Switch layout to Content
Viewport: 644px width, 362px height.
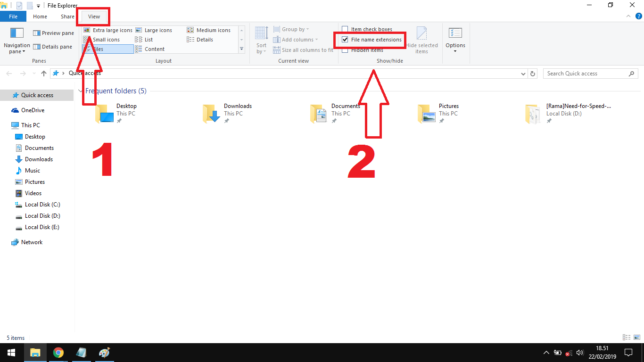tap(150, 49)
